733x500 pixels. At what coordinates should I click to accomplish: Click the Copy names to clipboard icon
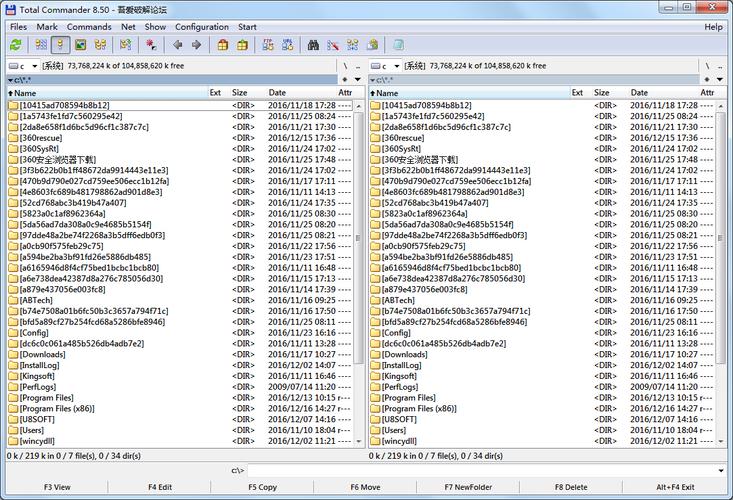pyautogui.click(x=373, y=45)
